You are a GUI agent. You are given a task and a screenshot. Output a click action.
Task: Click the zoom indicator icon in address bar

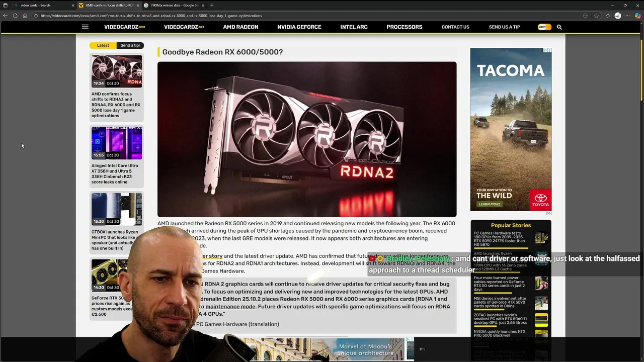586,16
